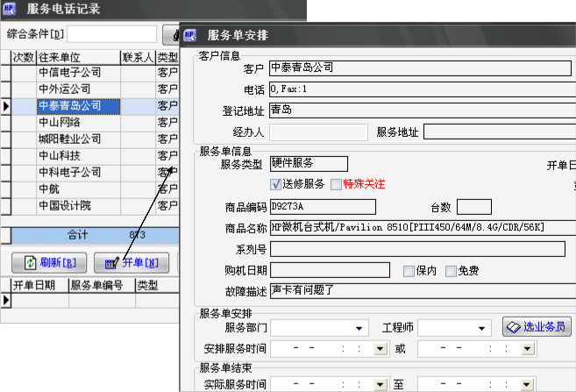Click the 客户 field showing 中泰青岛公司

(x=420, y=68)
